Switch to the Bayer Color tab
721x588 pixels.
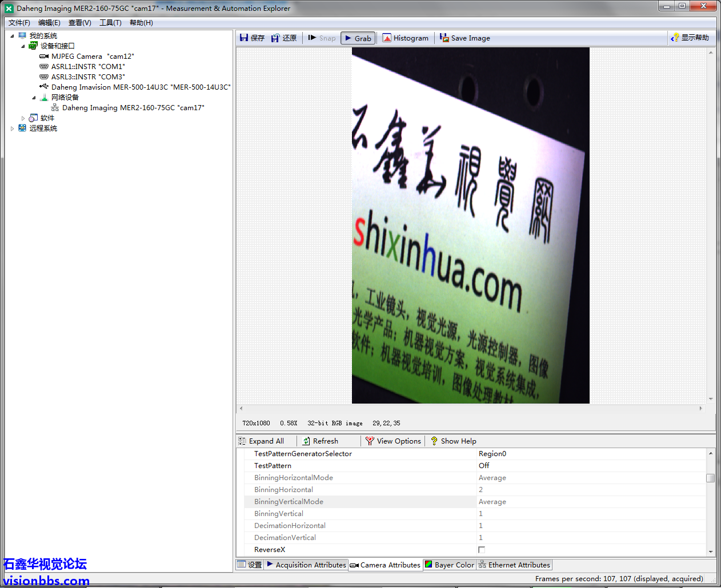(450, 565)
